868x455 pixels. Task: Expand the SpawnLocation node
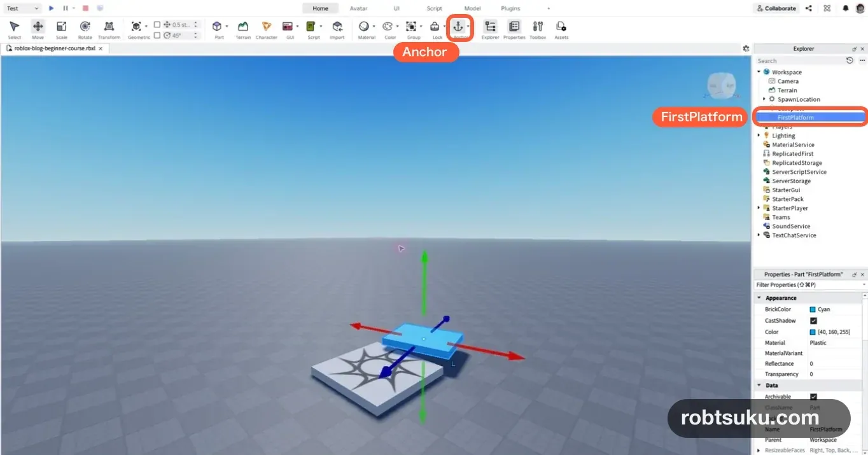click(764, 99)
